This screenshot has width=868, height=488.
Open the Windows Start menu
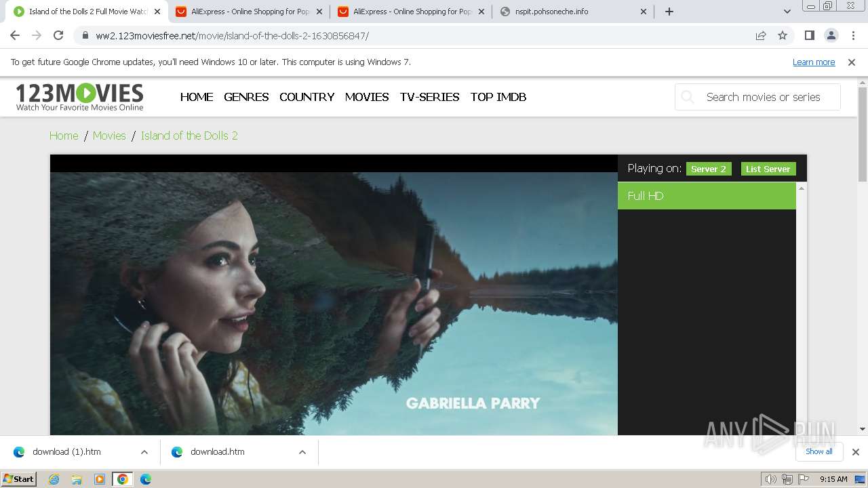[18, 479]
